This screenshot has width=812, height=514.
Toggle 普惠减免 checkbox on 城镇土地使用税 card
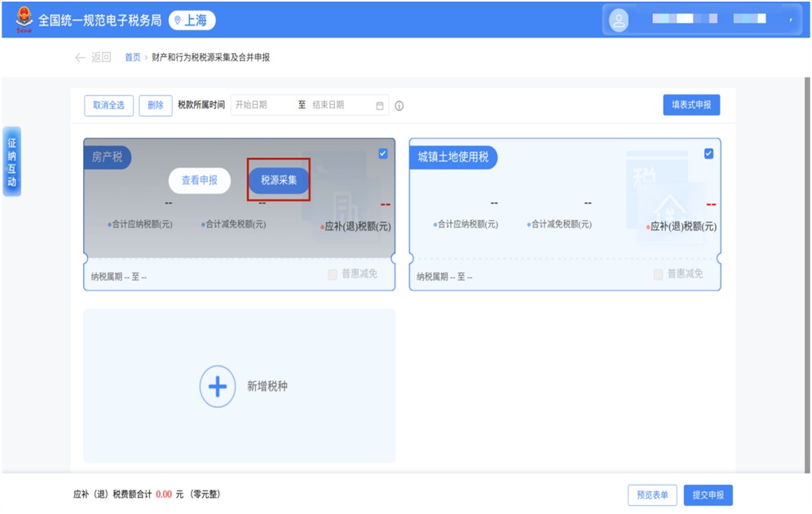658,275
